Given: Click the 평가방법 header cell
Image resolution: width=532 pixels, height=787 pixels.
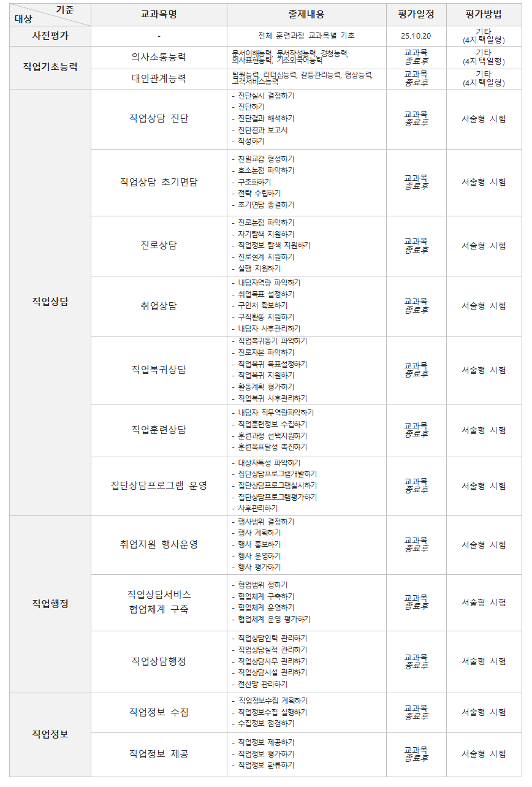Looking at the screenshot, I should pyautogui.click(x=484, y=14).
